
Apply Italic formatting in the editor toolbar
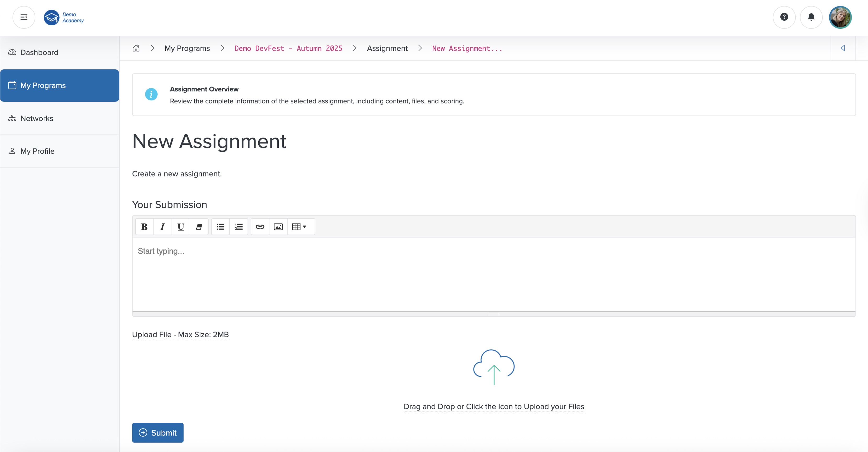point(162,226)
